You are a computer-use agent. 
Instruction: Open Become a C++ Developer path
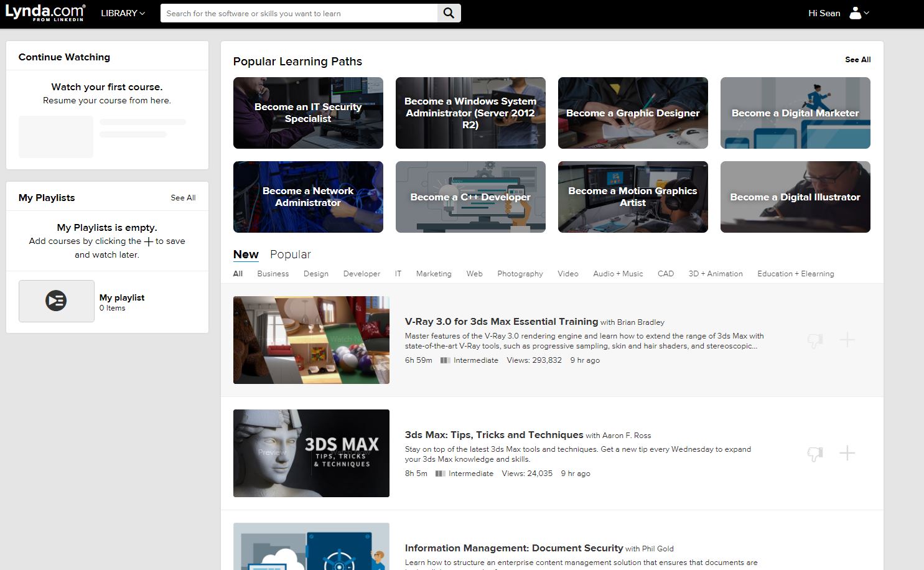(x=470, y=197)
